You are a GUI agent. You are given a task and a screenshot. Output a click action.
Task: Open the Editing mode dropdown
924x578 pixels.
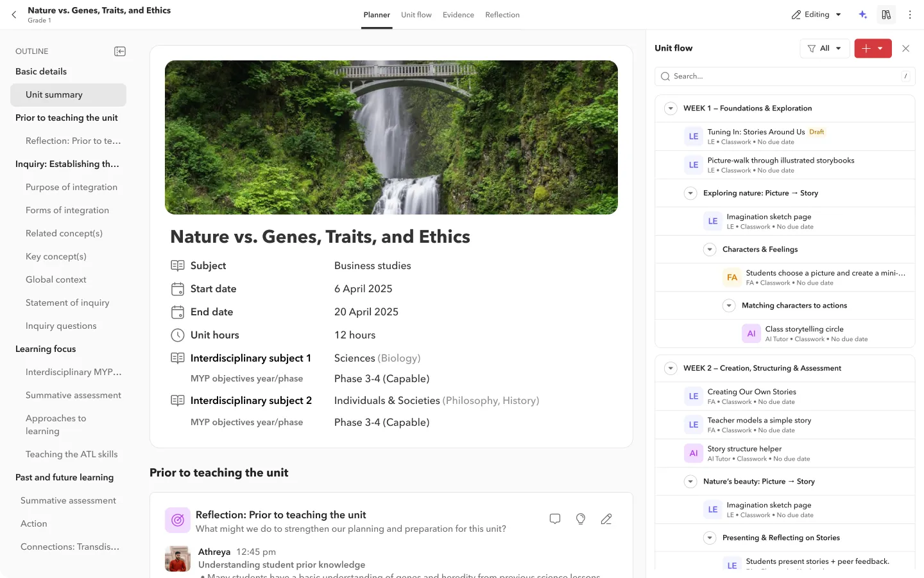[816, 15]
